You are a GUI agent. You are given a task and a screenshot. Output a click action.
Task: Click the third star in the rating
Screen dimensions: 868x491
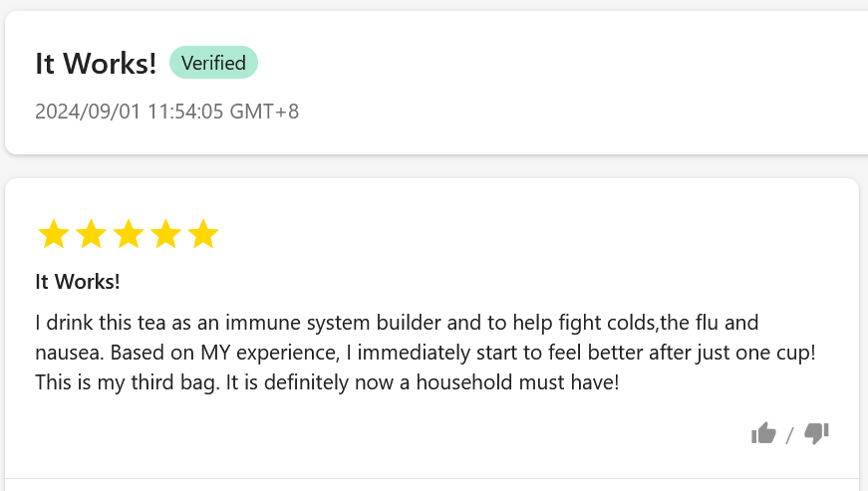pyautogui.click(x=129, y=235)
